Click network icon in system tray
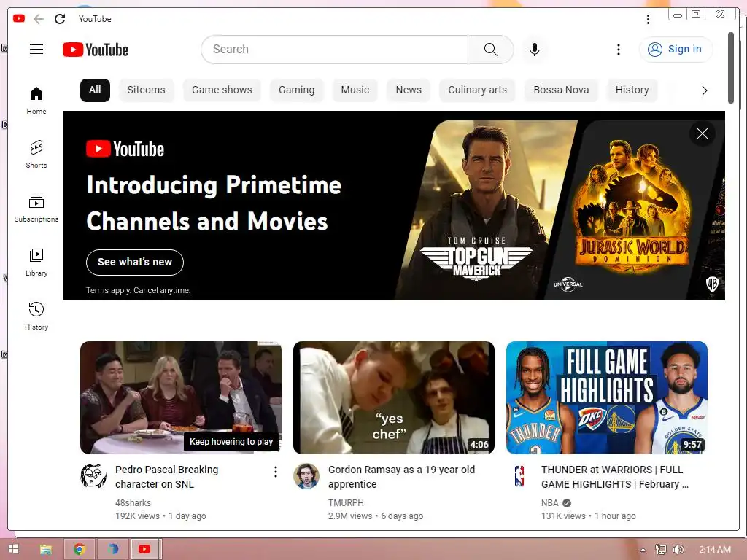This screenshot has width=747, height=560. 661,550
